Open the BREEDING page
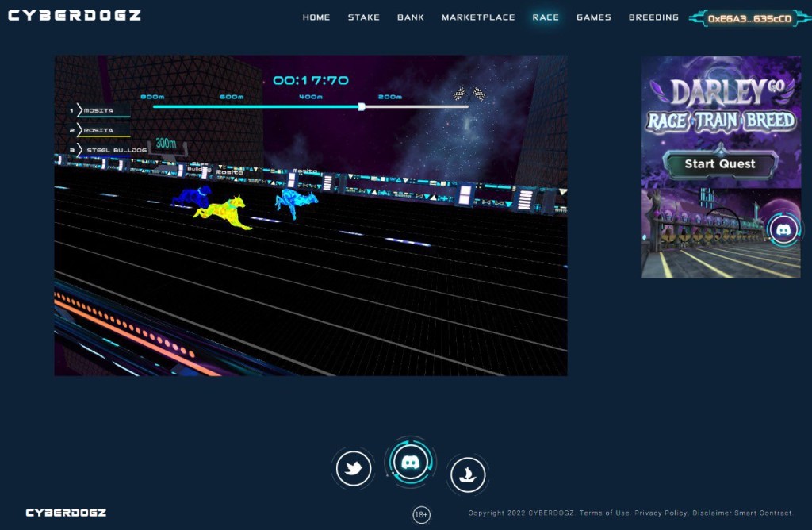The height and width of the screenshot is (530, 812). [653, 17]
